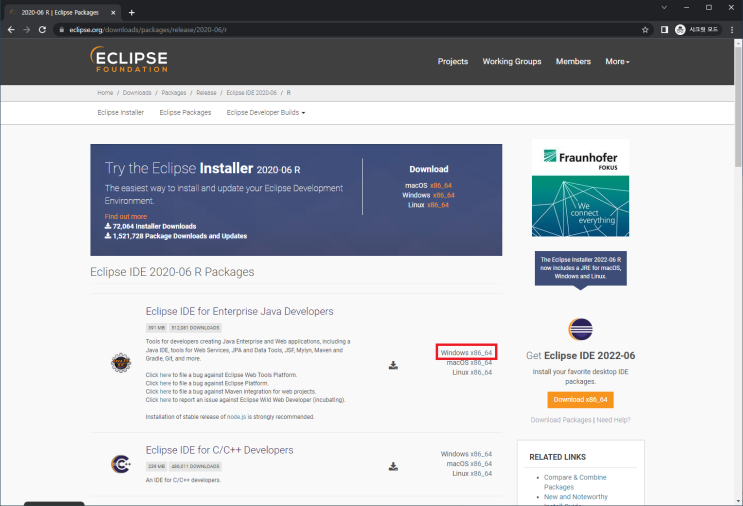The width and height of the screenshot is (743, 506).
Task: Expand the More navigation dropdown
Action: 617,61
